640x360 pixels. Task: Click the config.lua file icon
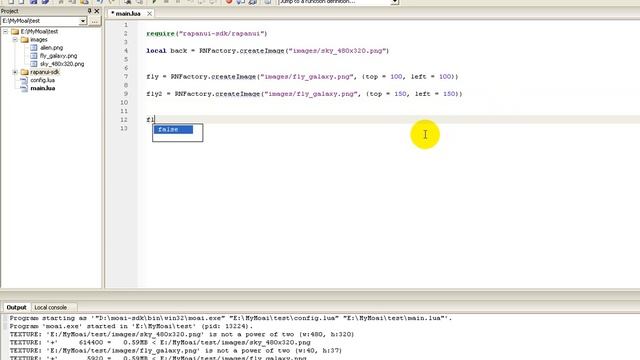tap(24, 80)
